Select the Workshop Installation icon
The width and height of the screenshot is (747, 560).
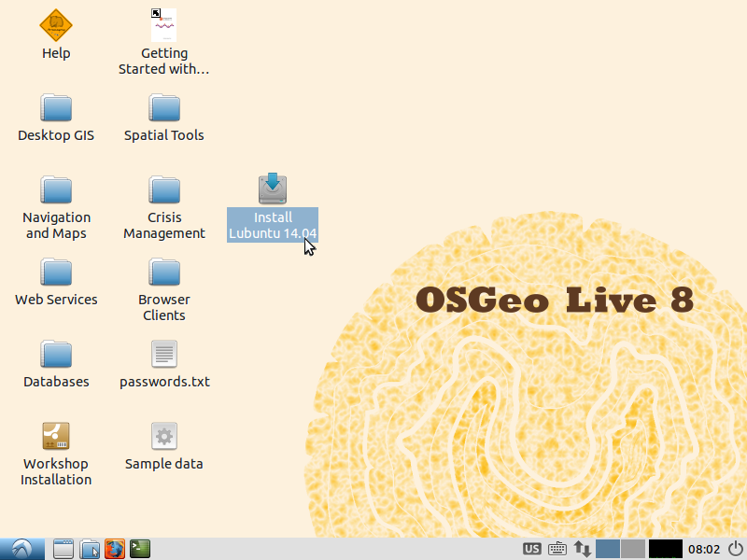[56, 436]
